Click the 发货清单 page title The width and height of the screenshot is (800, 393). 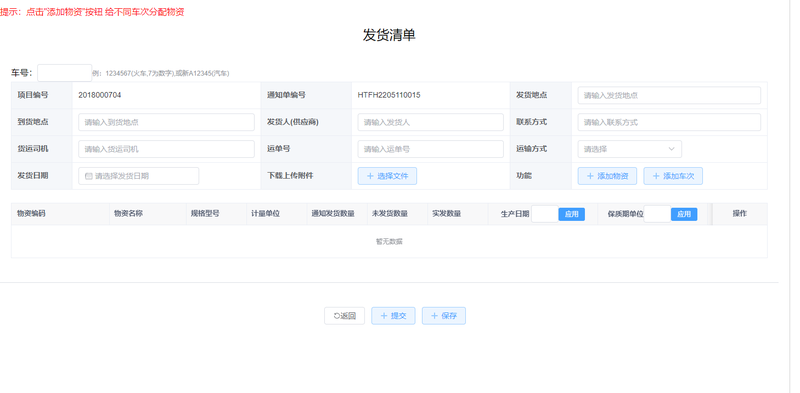click(389, 35)
